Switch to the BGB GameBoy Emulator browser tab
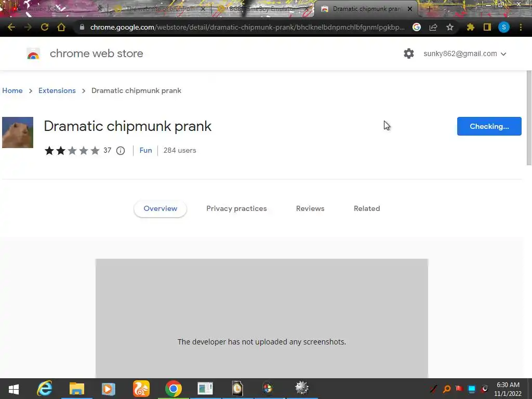Screen dimensions: 532x399 [261, 9]
